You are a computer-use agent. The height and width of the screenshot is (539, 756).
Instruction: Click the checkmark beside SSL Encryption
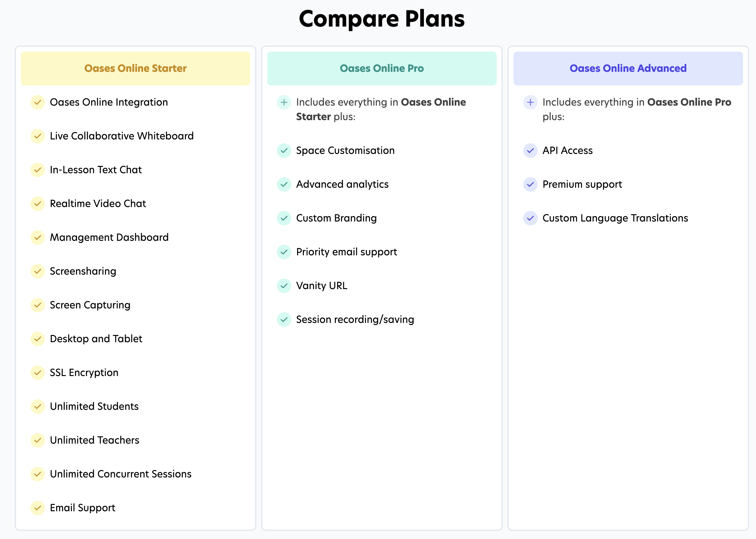coord(37,373)
